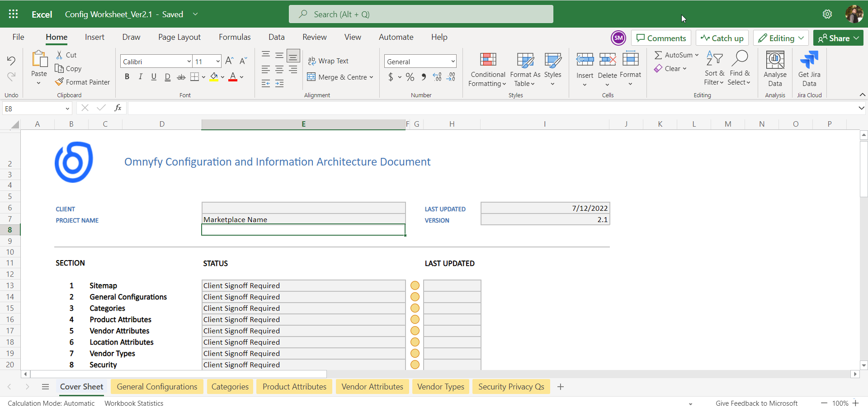
Task: Click the Share button
Action: pos(838,38)
